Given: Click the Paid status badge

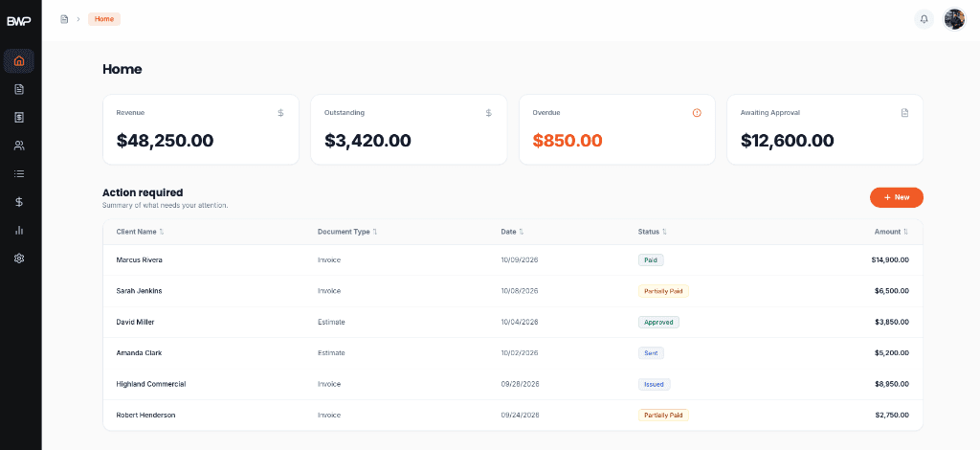Looking at the screenshot, I should [x=651, y=260].
